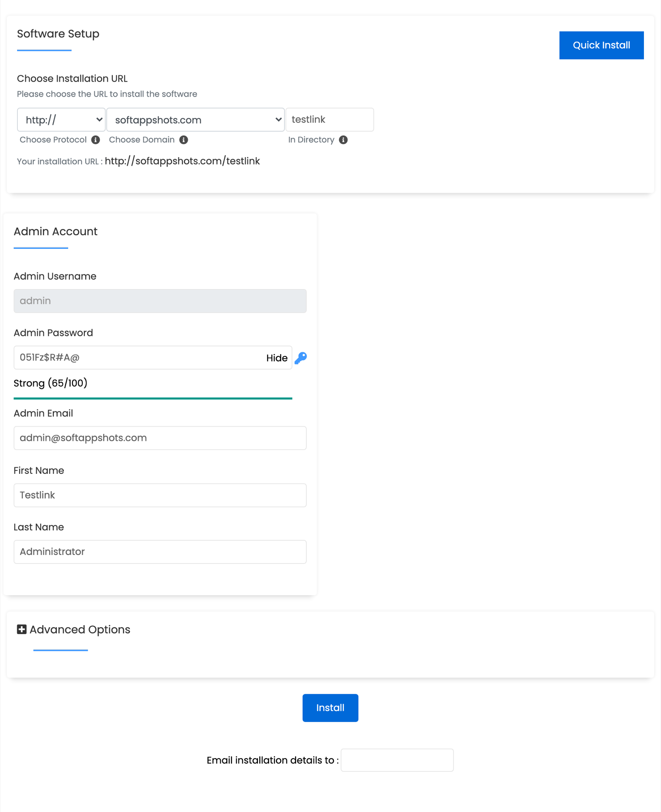Open the softappshots.com domain dropdown

coord(195,120)
